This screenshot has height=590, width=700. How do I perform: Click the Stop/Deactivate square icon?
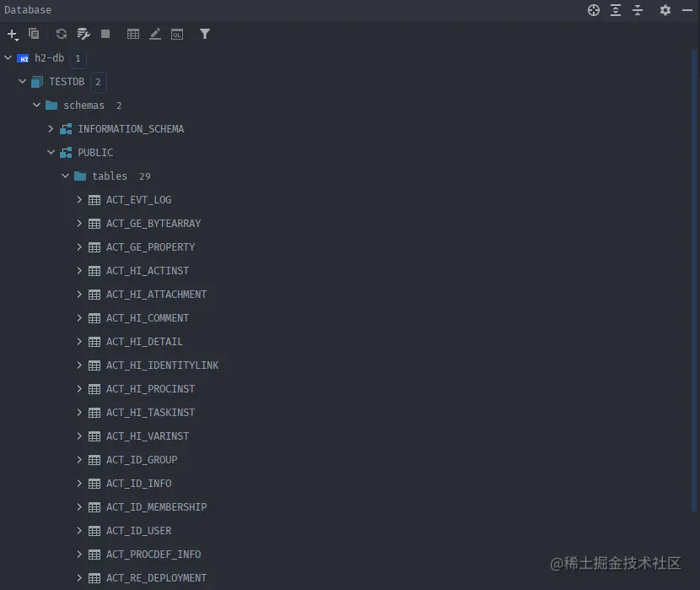click(x=105, y=34)
